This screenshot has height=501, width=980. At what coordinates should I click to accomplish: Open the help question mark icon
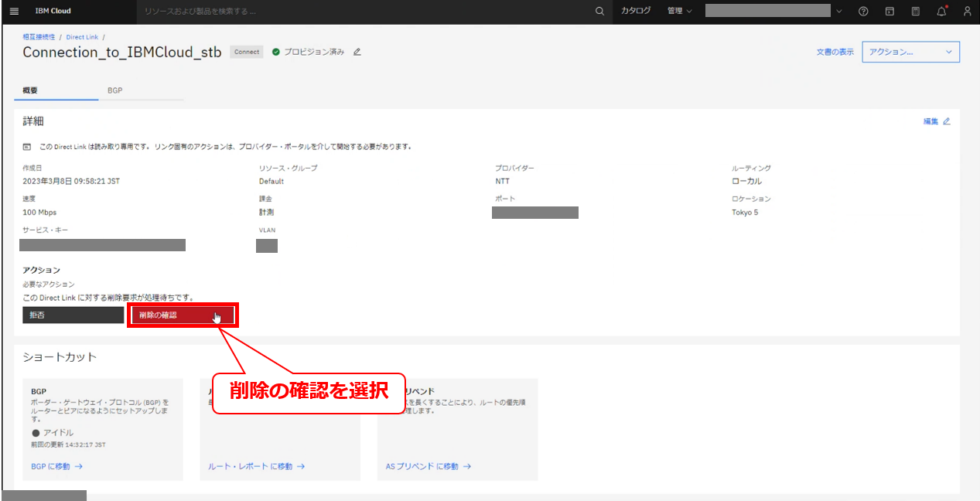pos(863,12)
